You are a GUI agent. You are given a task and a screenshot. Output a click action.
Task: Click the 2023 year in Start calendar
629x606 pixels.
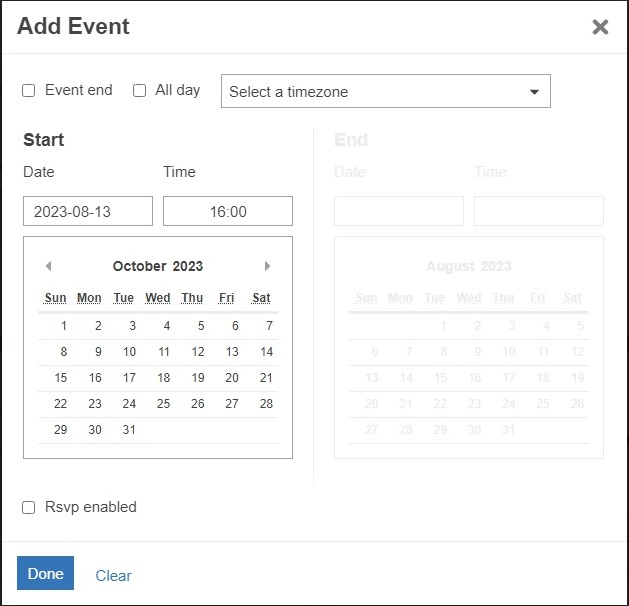click(187, 266)
